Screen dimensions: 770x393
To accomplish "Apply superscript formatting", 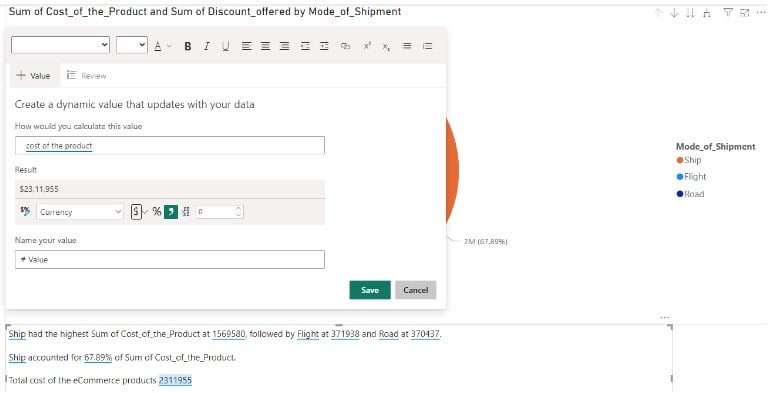I will 367,46.
